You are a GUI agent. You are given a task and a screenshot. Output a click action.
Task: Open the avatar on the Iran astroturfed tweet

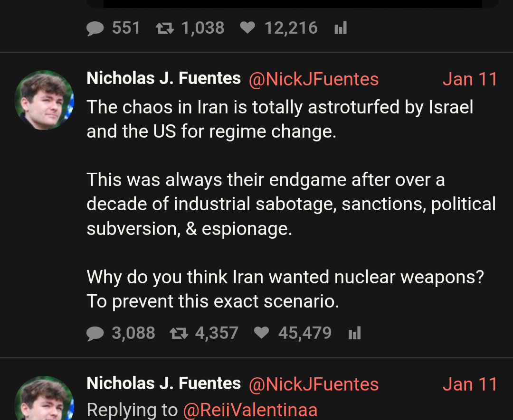point(44,100)
